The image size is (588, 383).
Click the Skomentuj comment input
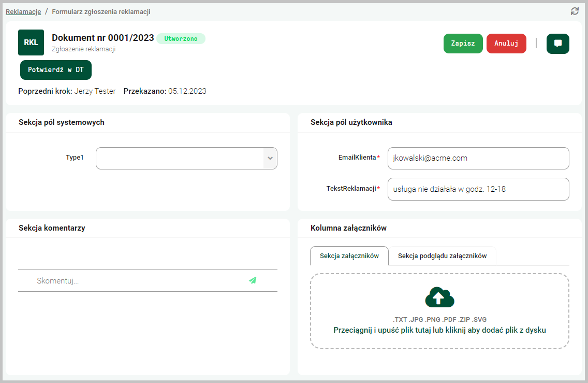tap(135, 281)
